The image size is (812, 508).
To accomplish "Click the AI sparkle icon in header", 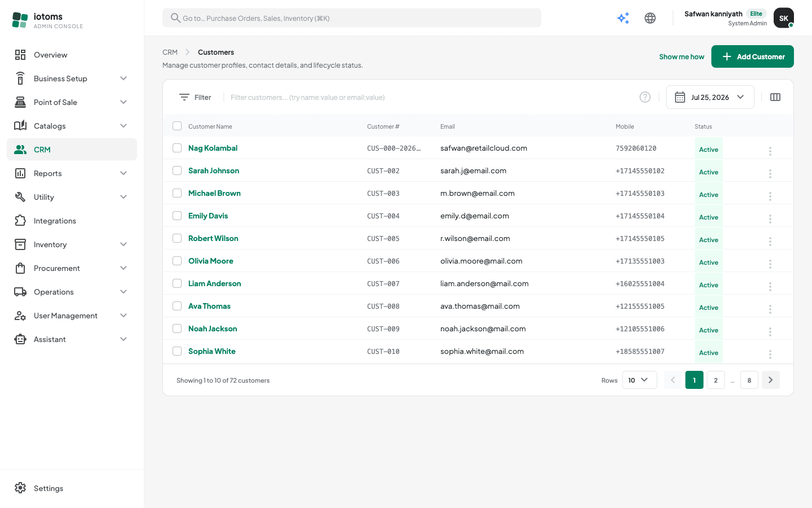I will click(623, 18).
